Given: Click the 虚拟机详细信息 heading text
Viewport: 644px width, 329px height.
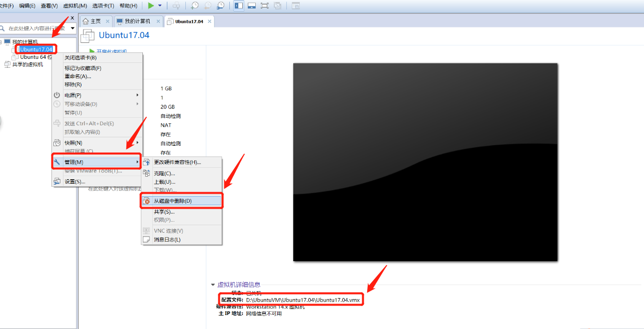Looking at the screenshot, I should (239, 285).
